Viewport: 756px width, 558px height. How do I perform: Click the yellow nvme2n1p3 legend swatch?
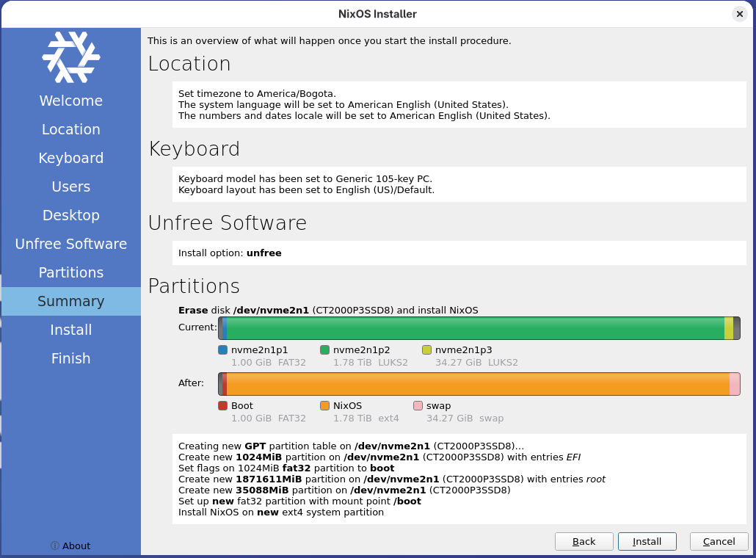(x=427, y=350)
